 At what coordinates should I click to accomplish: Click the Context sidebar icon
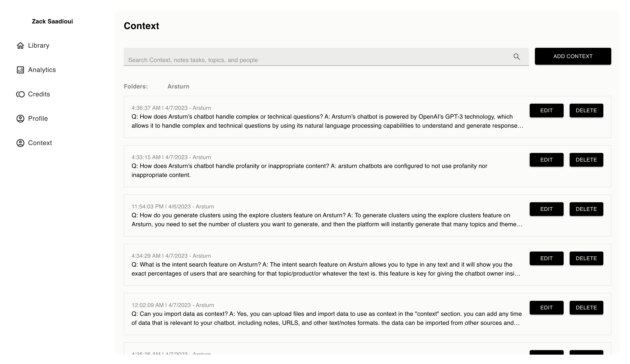(20, 143)
